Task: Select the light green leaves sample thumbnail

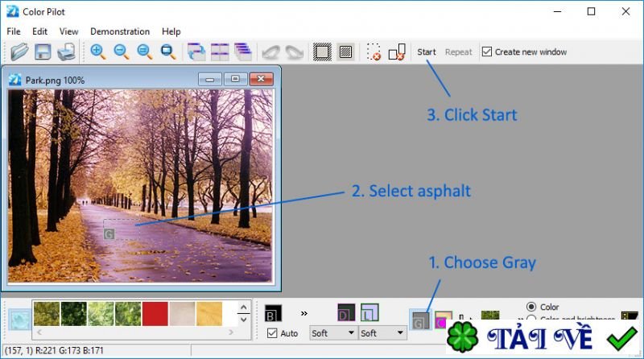Action: pos(101,314)
